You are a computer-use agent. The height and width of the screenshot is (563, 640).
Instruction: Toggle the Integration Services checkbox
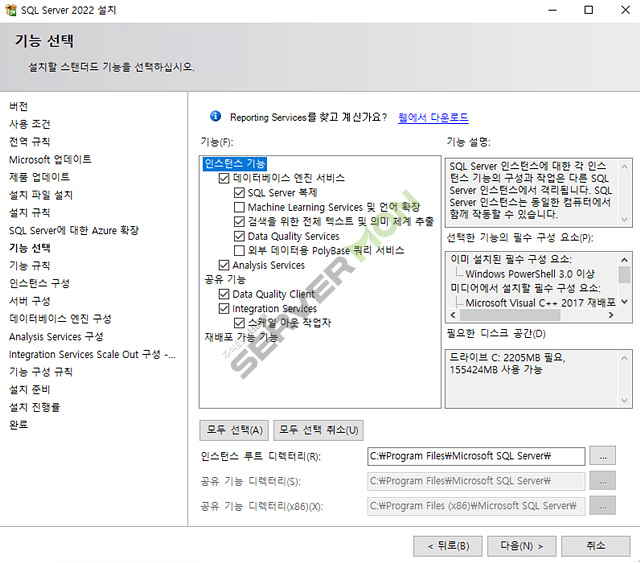224,308
